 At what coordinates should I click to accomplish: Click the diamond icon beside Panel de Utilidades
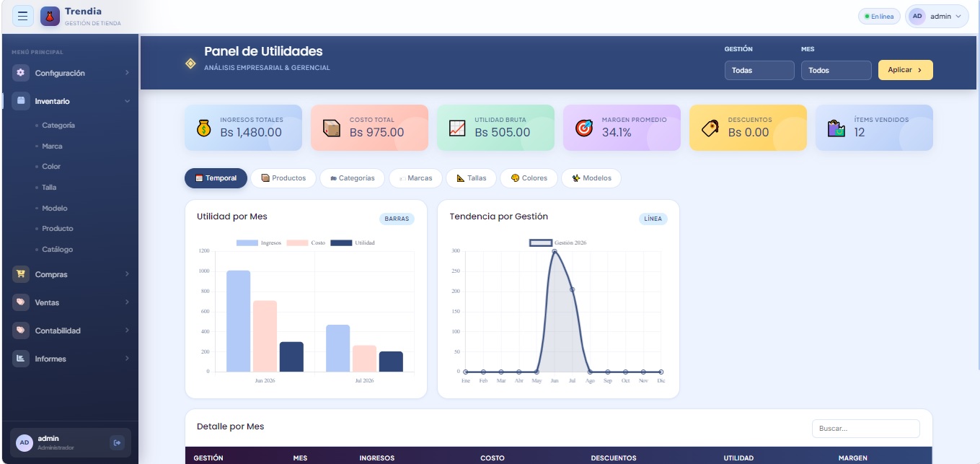(x=190, y=64)
